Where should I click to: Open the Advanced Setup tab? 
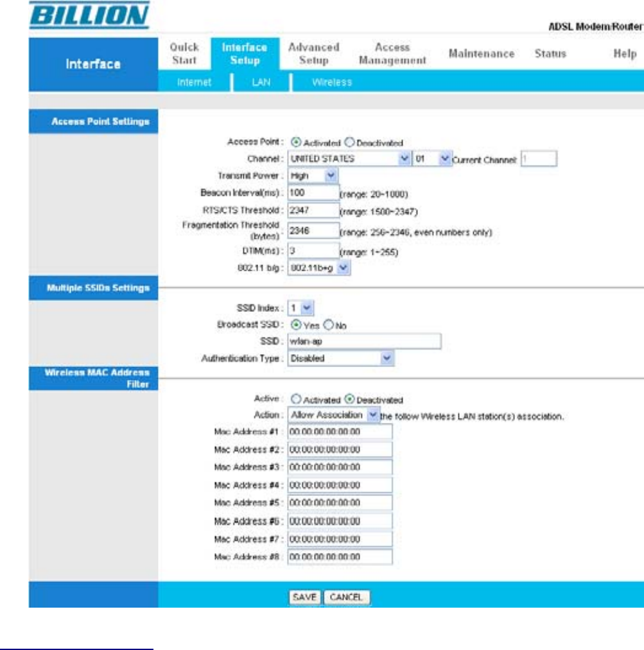pos(314,53)
